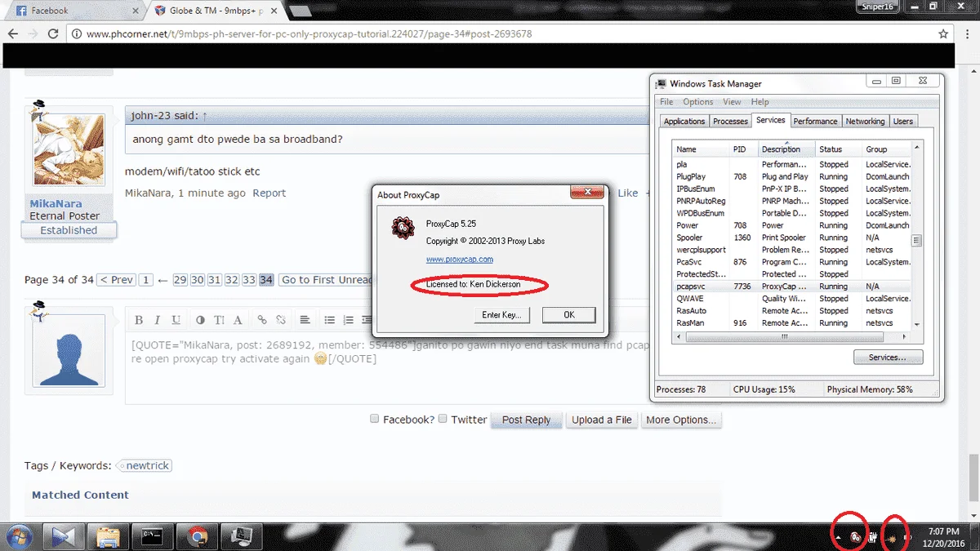Open the Windows Start menu

[19, 536]
